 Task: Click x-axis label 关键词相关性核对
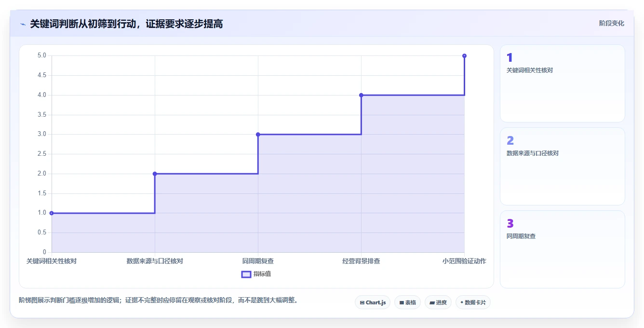coord(52,261)
